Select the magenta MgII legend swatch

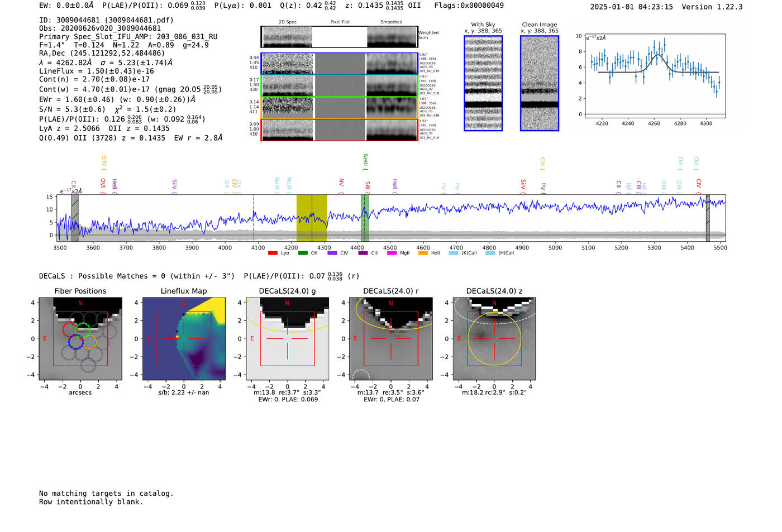click(392, 253)
